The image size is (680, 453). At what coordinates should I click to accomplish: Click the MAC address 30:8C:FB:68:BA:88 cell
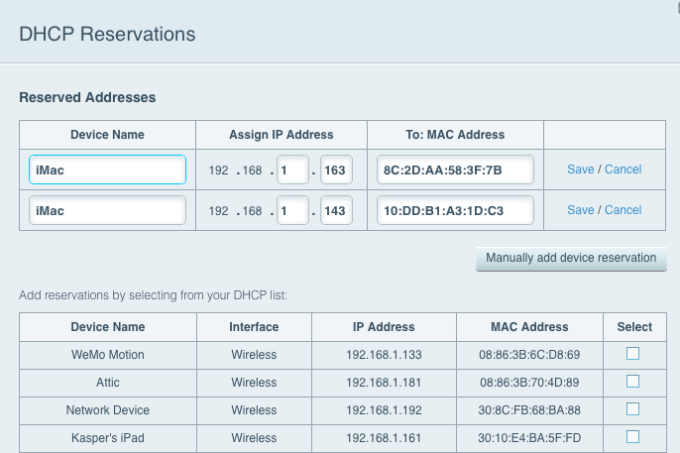tap(529, 410)
